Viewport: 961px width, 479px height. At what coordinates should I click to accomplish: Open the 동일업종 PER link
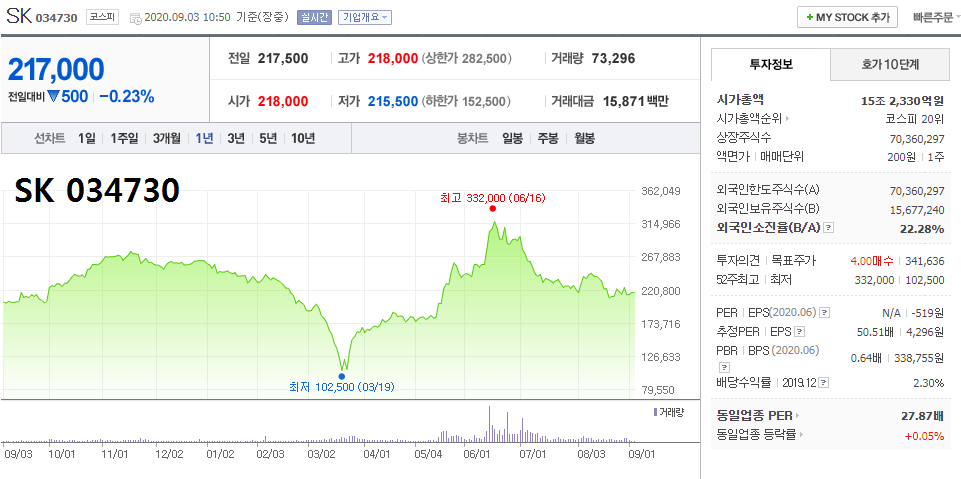coord(758,416)
